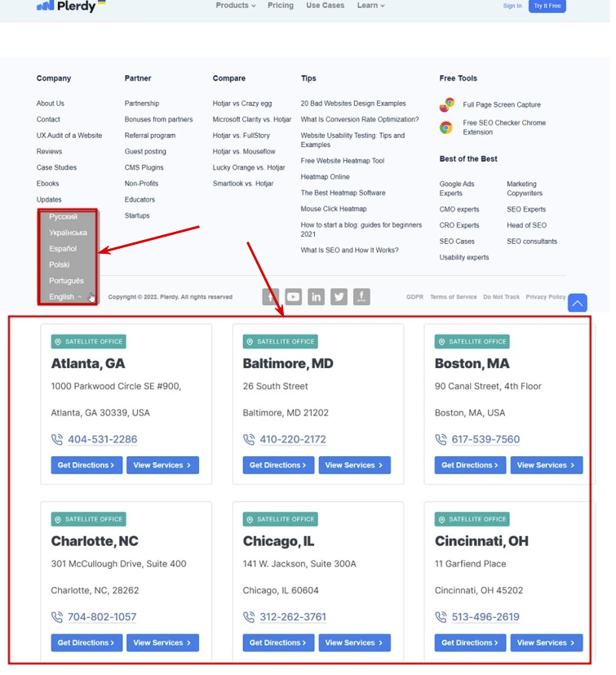Viewport: 616px width, 675px height.
Task: Click the phone icon on Baltimore card
Action: tap(249, 439)
